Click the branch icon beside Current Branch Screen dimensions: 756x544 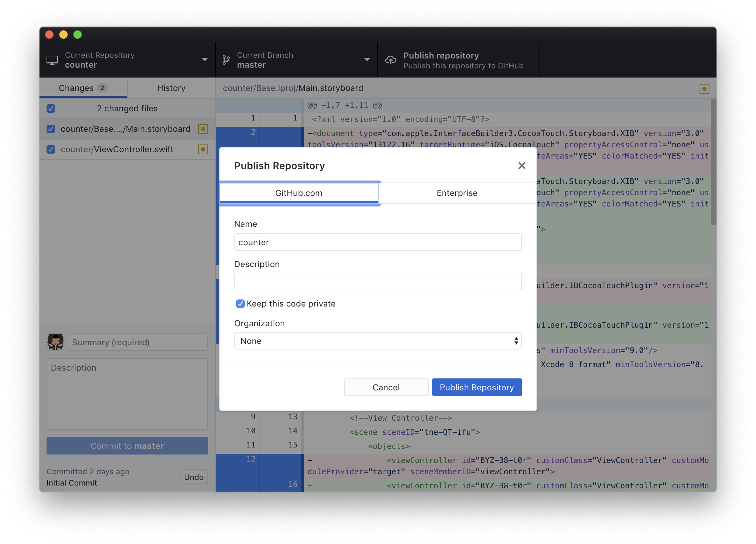[226, 60]
